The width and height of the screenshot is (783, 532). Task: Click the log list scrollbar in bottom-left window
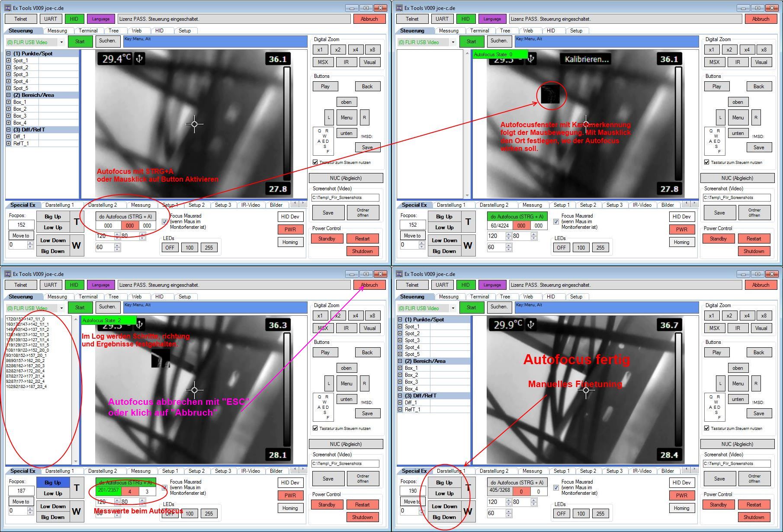click(76, 389)
